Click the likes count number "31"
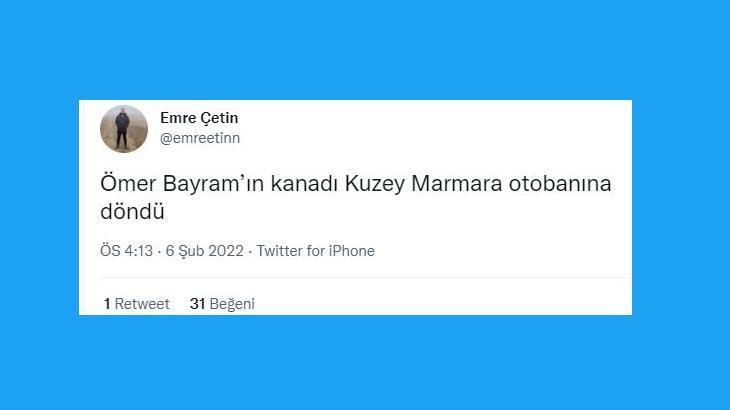Viewport: 730px width, 410px height. (197, 304)
